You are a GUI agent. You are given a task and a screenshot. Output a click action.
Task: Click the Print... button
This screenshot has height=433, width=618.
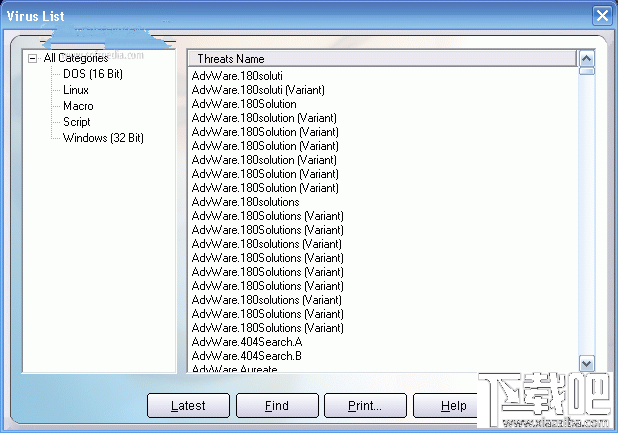pos(365,405)
